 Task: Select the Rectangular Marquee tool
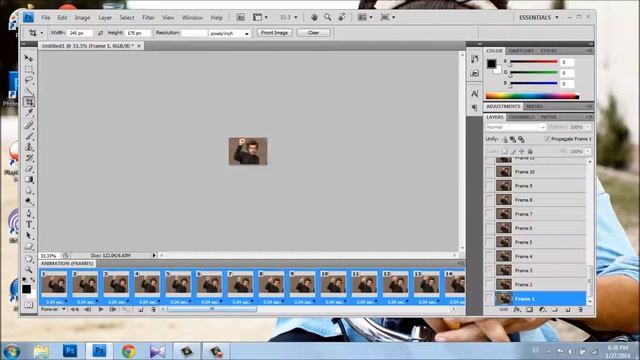(29, 69)
